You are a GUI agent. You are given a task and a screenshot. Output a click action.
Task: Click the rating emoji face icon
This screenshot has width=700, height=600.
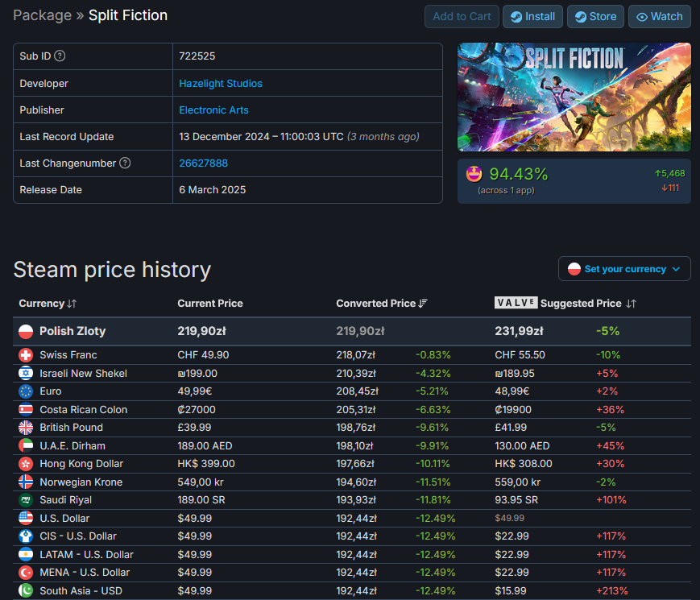coord(474,174)
